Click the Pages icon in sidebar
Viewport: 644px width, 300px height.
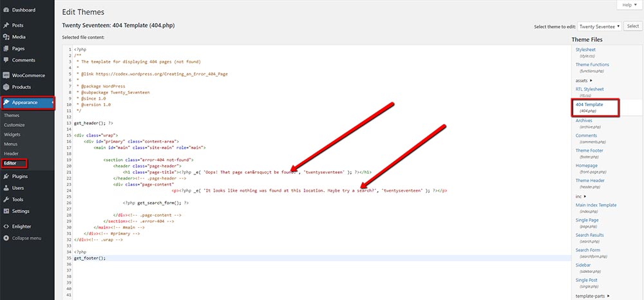tap(6, 48)
